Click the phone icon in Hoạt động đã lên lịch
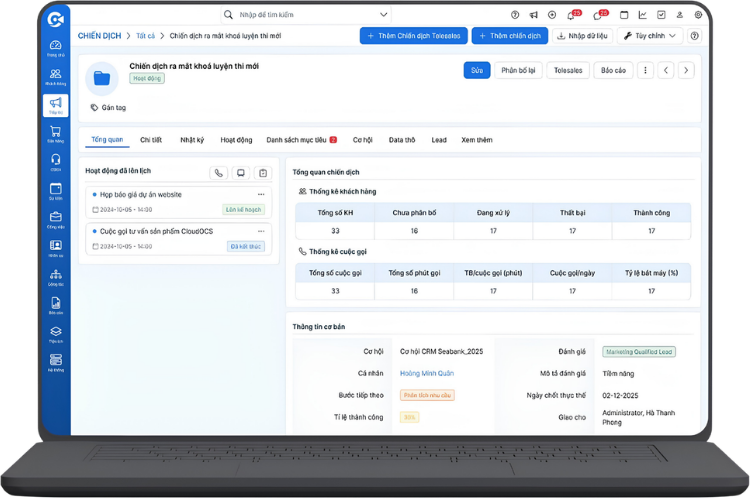 [x=218, y=173]
